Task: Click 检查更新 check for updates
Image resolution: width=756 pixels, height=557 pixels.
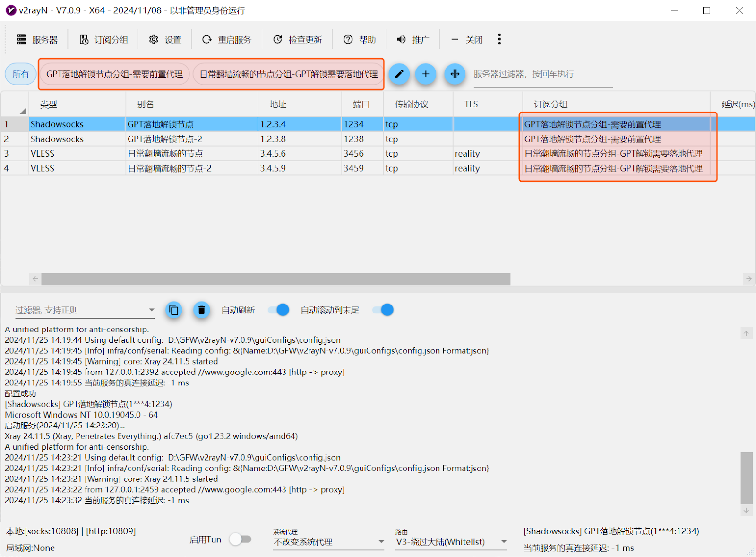Action: pyautogui.click(x=298, y=40)
